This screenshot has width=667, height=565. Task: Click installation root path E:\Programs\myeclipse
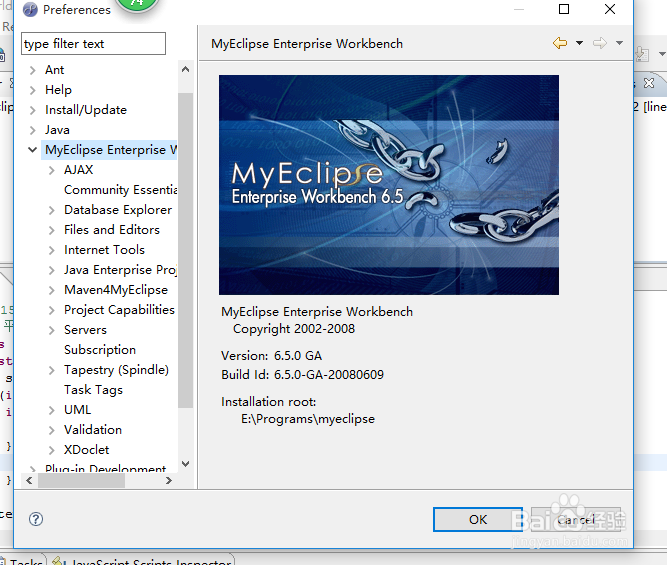click(x=308, y=419)
